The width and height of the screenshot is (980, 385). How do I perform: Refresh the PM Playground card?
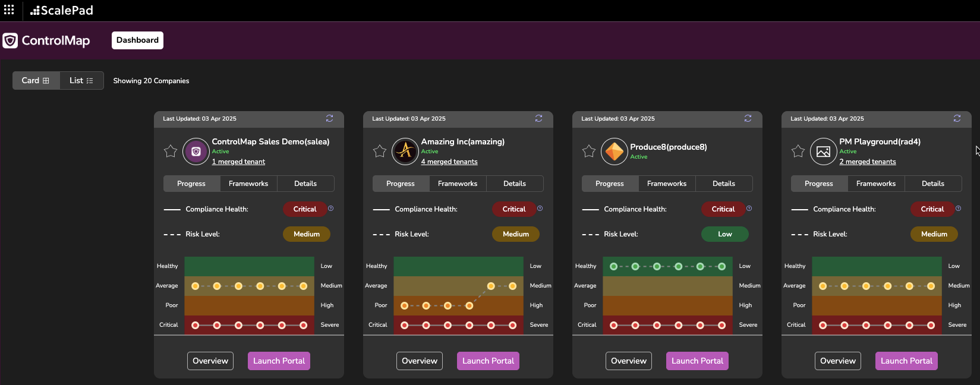[957, 118]
